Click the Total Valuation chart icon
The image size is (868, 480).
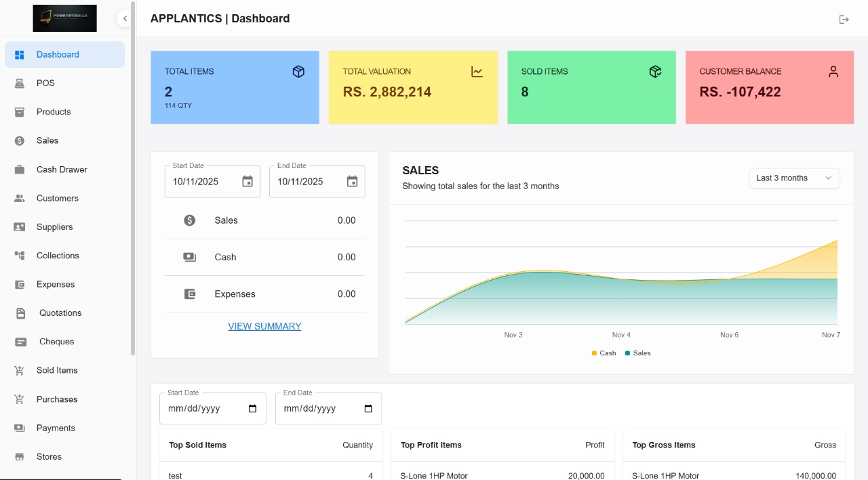click(477, 72)
